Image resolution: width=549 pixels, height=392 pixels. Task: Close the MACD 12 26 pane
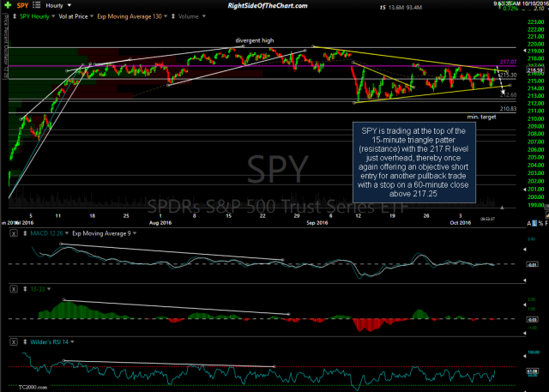pos(14,233)
